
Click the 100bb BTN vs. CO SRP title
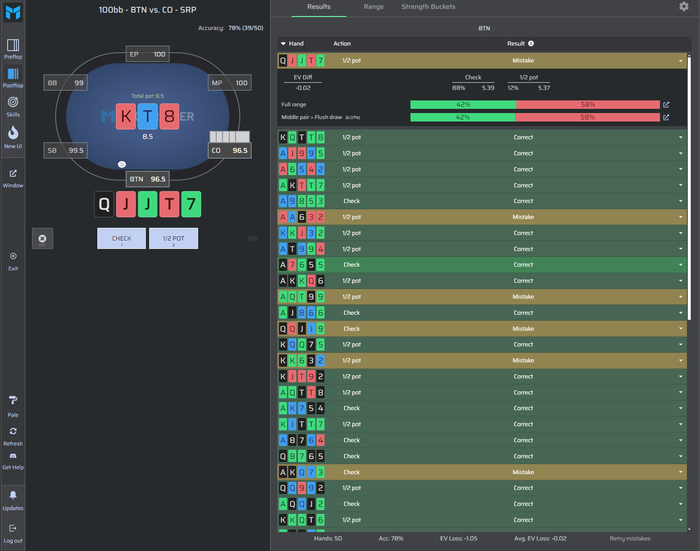[x=147, y=10]
